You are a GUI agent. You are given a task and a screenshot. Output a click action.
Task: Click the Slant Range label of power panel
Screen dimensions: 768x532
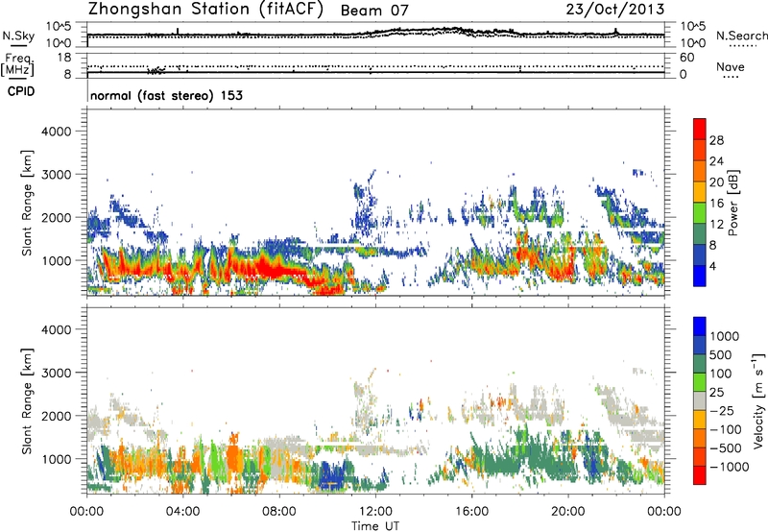pos(27,203)
